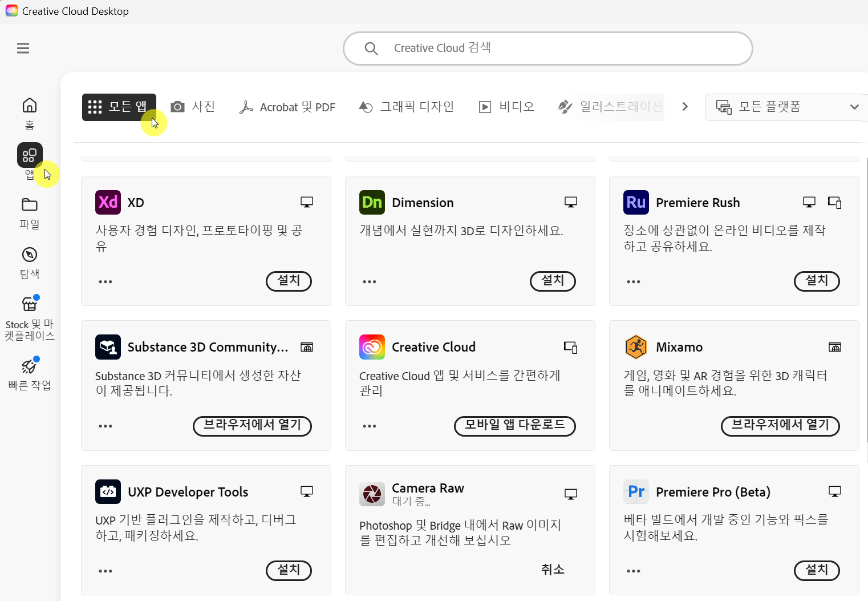
Task: Open more options on XD card
Action: (x=106, y=281)
